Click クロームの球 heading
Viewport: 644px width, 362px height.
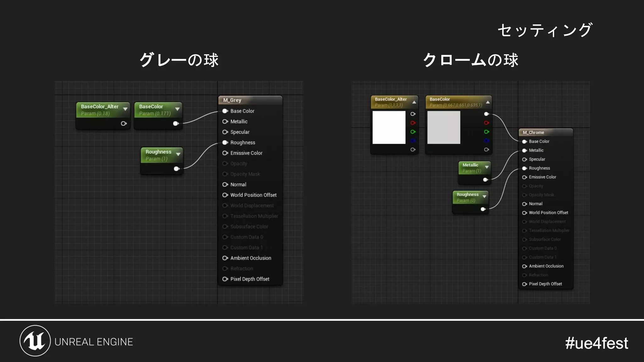click(470, 60)
